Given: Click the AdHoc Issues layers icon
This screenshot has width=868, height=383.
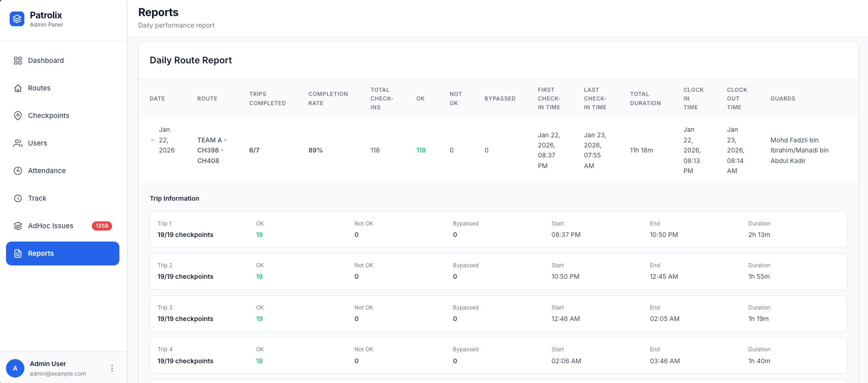Looking at the screenshot, I should (18, 226).
